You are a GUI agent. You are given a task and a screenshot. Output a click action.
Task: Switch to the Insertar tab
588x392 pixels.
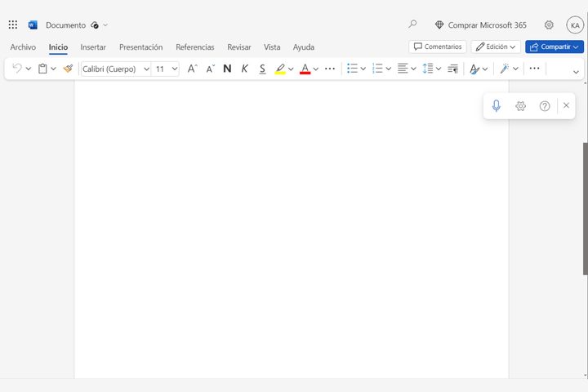93,47
